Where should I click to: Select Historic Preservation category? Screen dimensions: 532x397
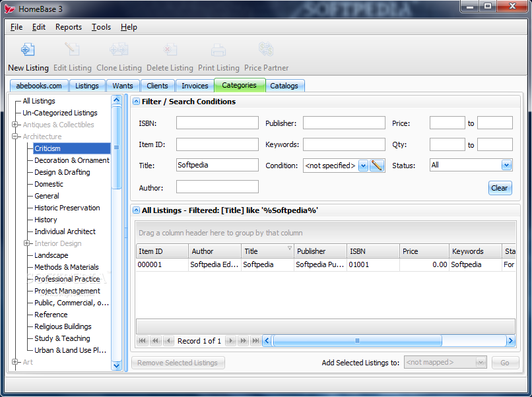point(67,208)
